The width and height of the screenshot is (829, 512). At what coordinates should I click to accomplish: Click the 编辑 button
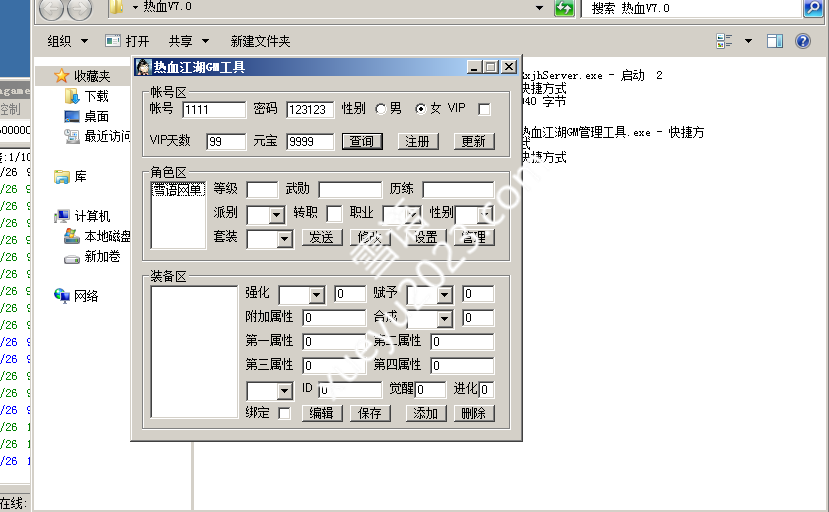click(x=322, y=413)
